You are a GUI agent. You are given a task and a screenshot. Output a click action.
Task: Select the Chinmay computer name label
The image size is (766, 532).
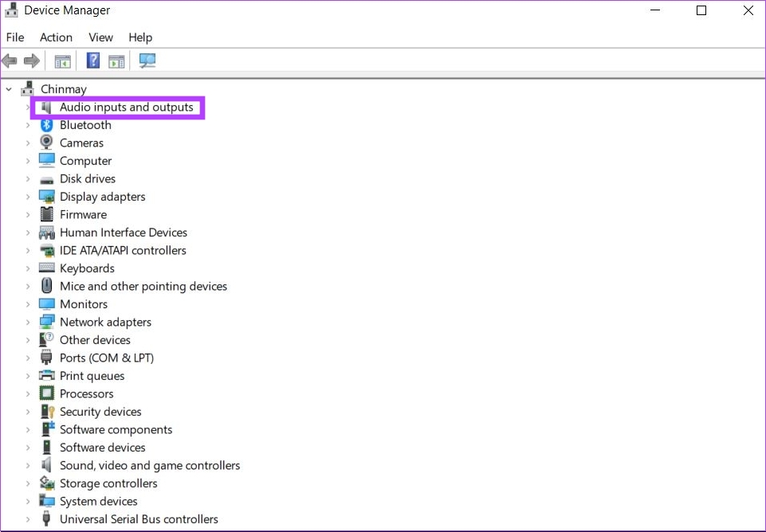(x=64, y=89)
